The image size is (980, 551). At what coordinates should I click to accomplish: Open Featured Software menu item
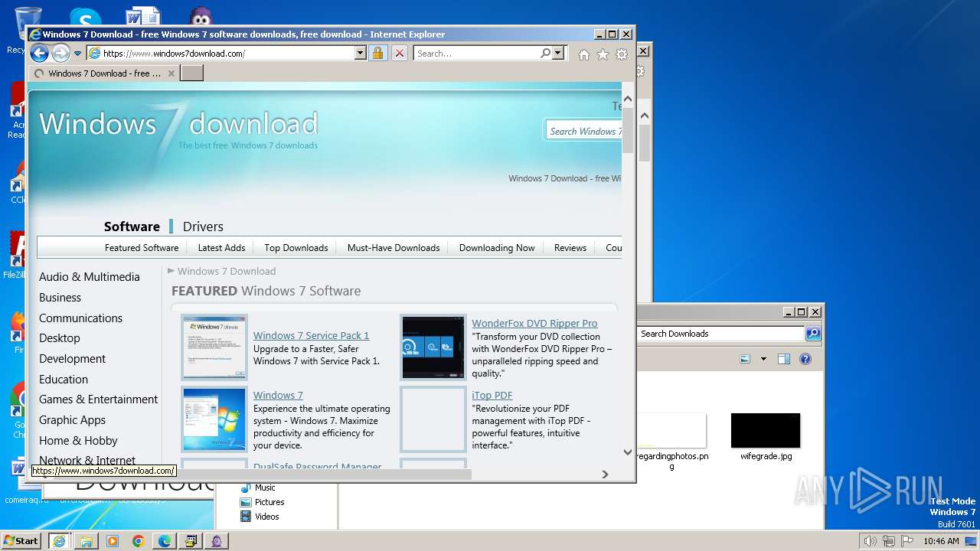(x=142, y=248)
